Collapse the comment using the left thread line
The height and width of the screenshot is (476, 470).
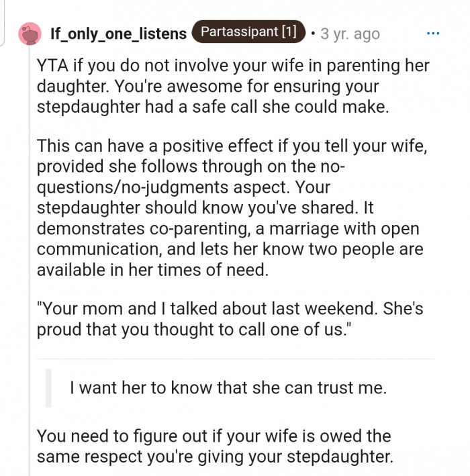click(x=29, y=269)
